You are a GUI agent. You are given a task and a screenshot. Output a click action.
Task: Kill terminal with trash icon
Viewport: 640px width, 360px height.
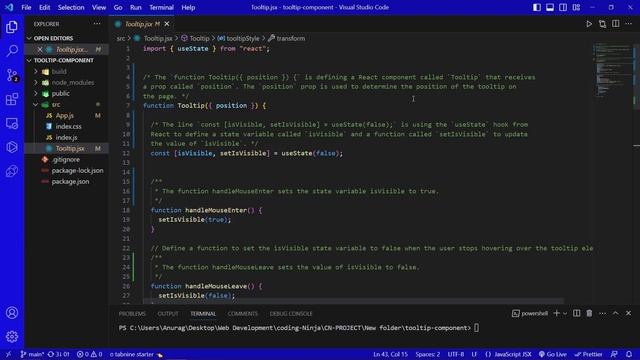(x=589, y=313)
